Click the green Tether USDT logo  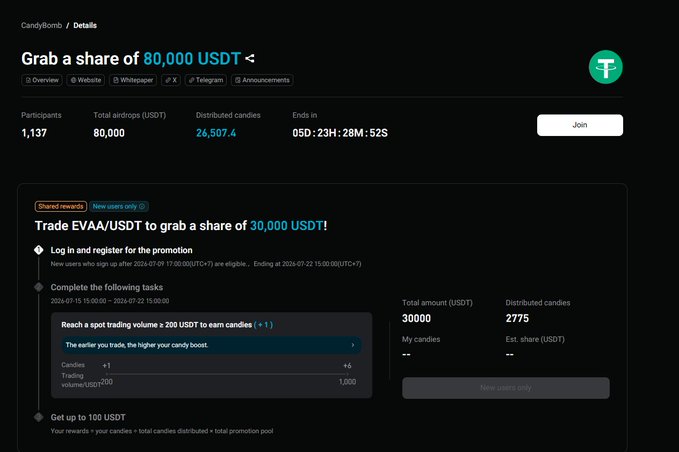click(605, 67)
